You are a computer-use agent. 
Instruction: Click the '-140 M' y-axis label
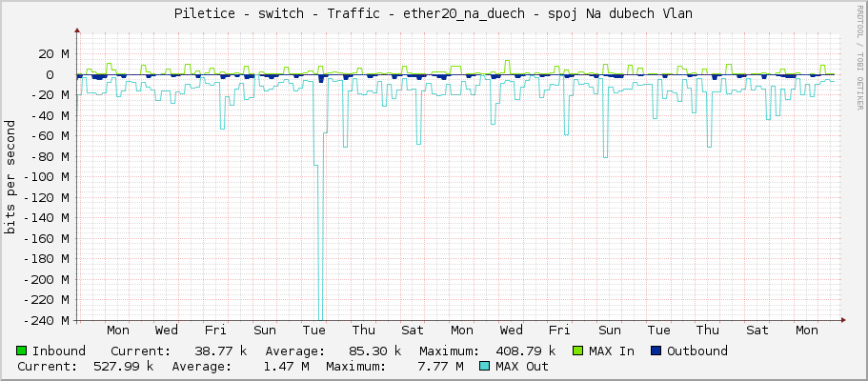point(47,217)
